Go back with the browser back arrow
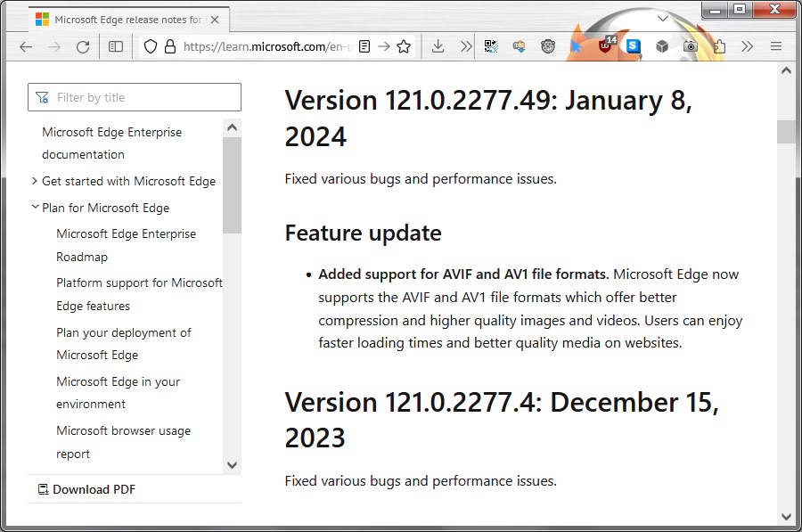Image resolution: width=802 pixels, height=532 pixels. click(x=26, y=47)
